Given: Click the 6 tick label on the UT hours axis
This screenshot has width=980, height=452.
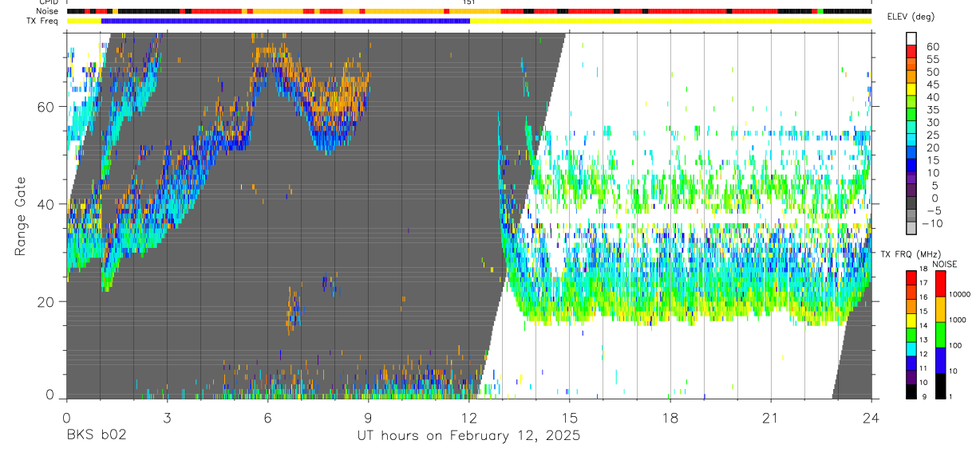Looking at the screenshot, I should tap(267, 418).
